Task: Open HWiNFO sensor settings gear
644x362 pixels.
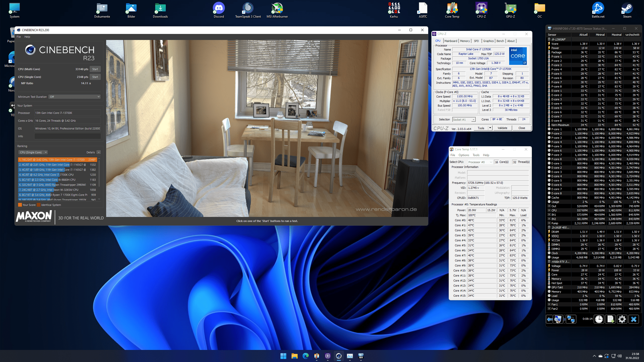Action: (x=622, y=319)
